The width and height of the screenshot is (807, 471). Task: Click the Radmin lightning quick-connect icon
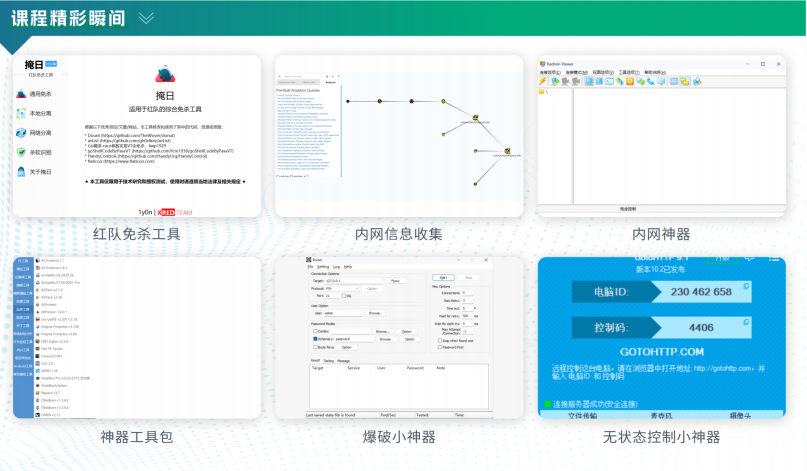click(542, 81)
